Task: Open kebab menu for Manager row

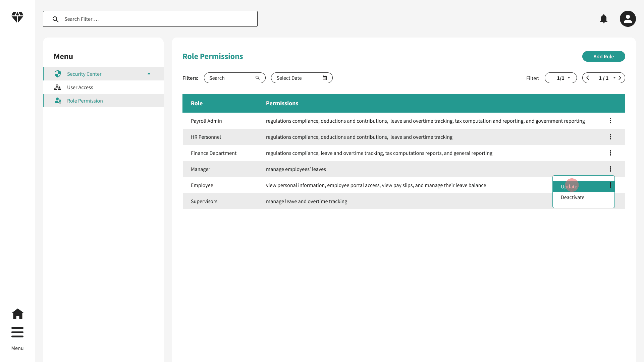Action: [x=610, y=169]
